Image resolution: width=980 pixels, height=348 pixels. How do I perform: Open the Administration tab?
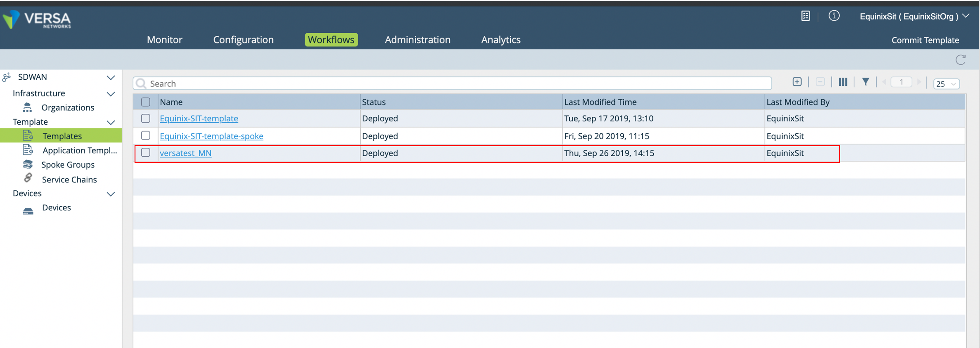[x=417, y=39]
